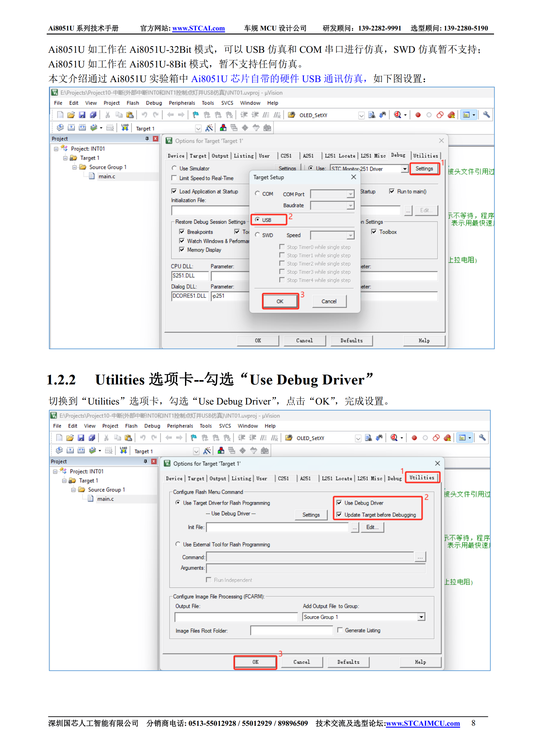Click OK in Target Setup dialog

[280, 301]
